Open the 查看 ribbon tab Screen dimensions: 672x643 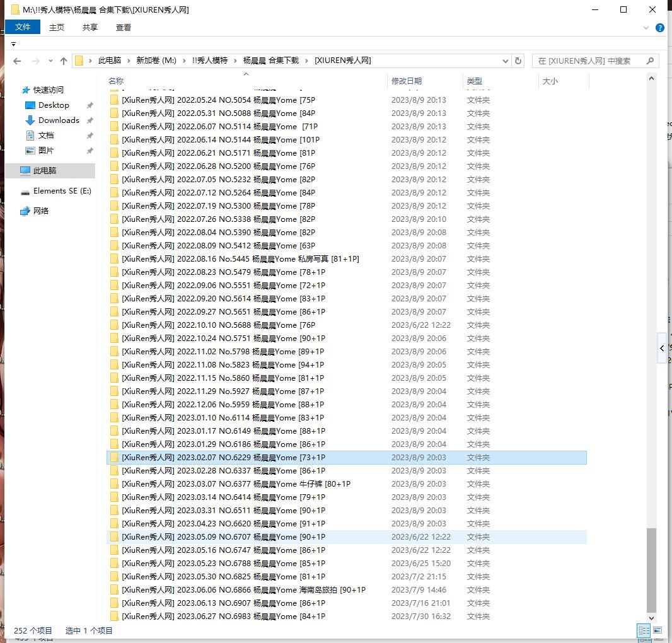coord(124,28)
